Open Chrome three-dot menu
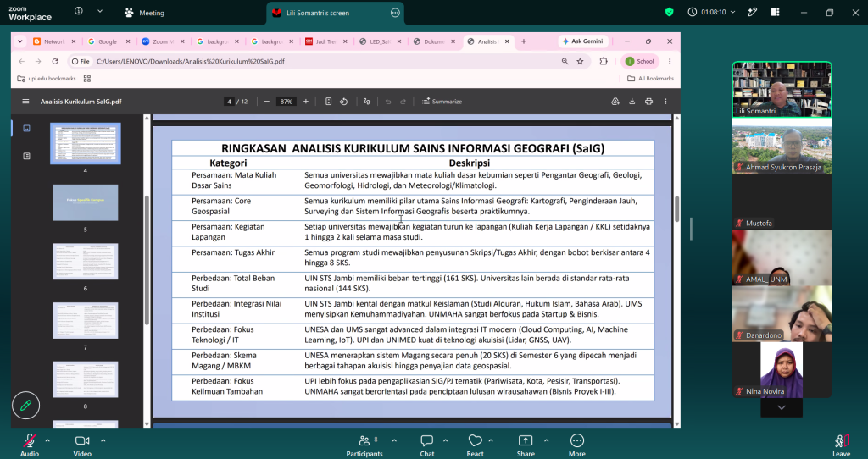The width and height of the screenshot is (868, 459). [670, 61]
